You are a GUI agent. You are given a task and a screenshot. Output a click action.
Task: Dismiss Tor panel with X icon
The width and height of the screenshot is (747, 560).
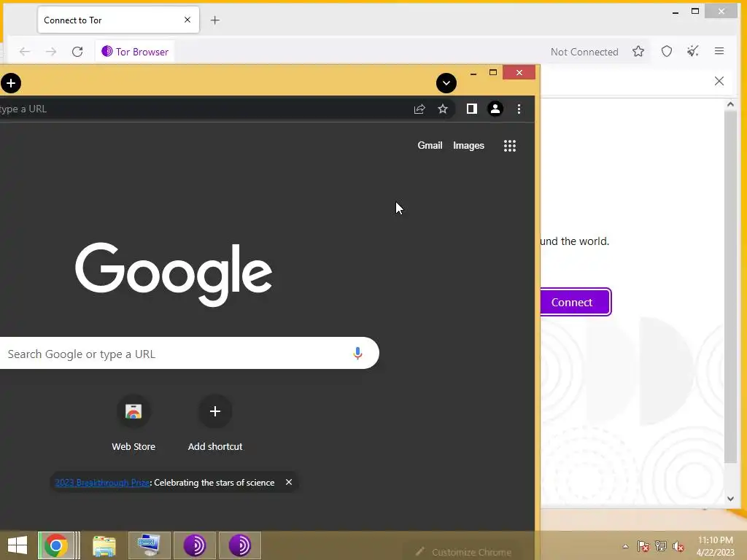[719, 81]
